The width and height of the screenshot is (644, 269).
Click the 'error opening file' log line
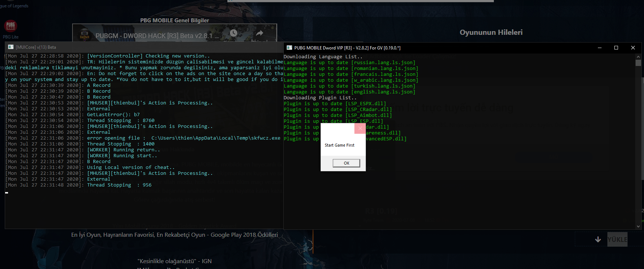[x=143, y=138]
